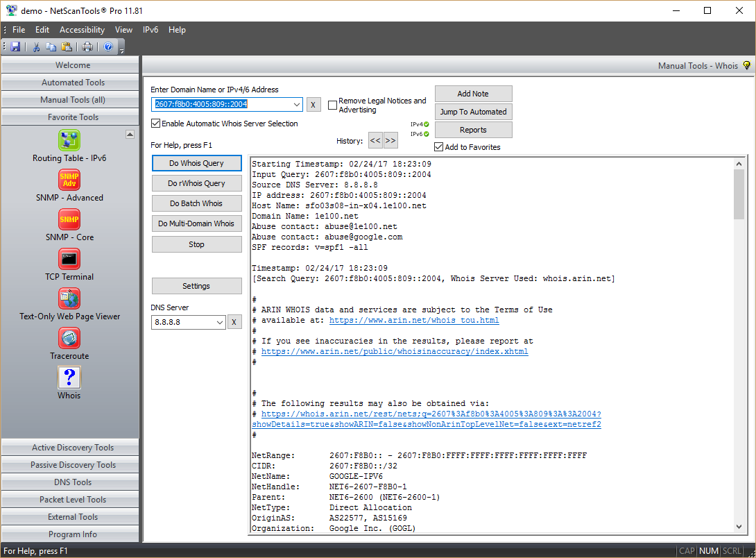
Task: Click the Copy toolbar icon
Action: pyautogui.click(x=51, y=46)
